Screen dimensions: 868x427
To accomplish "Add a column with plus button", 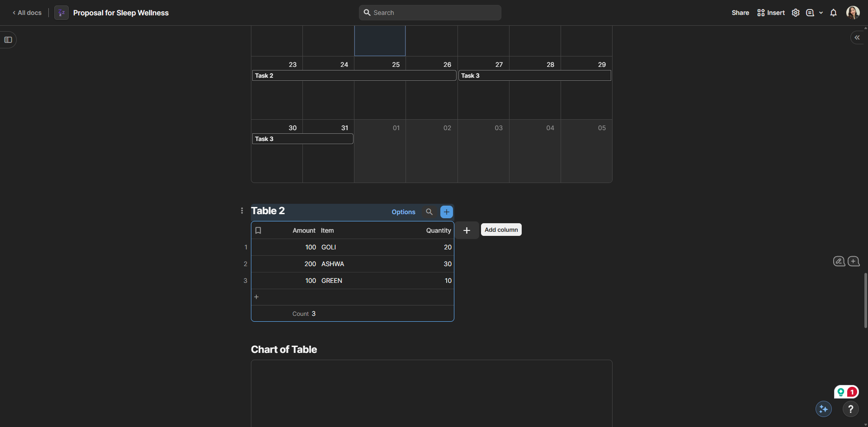I will 467,230.
